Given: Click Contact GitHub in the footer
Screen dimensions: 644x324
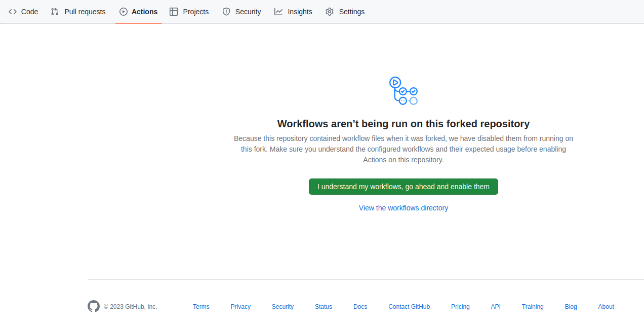Looking at the screenshot, I should pos(409,307).
